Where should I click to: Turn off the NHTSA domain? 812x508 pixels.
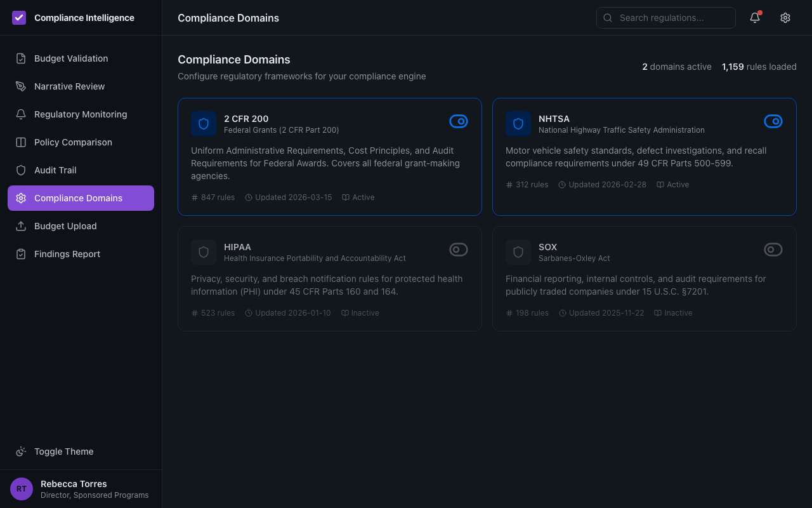coord(773,121)
